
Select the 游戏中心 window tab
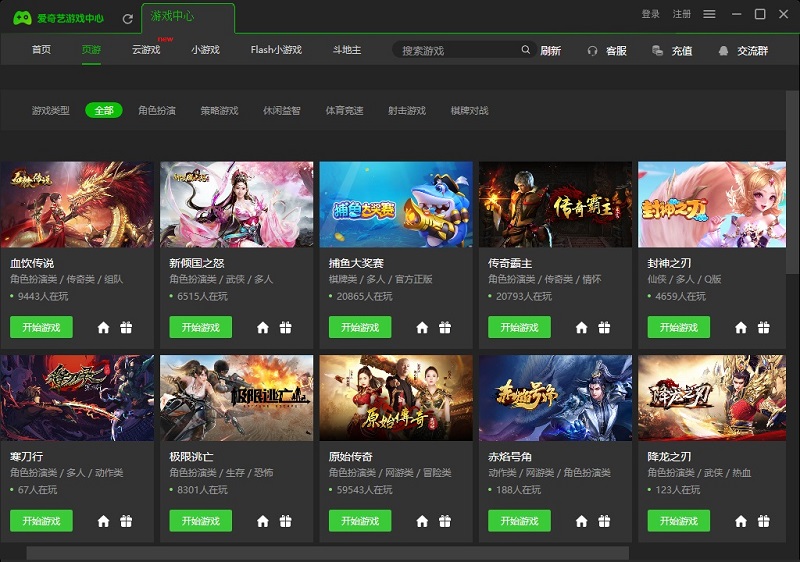pos(188,17)
